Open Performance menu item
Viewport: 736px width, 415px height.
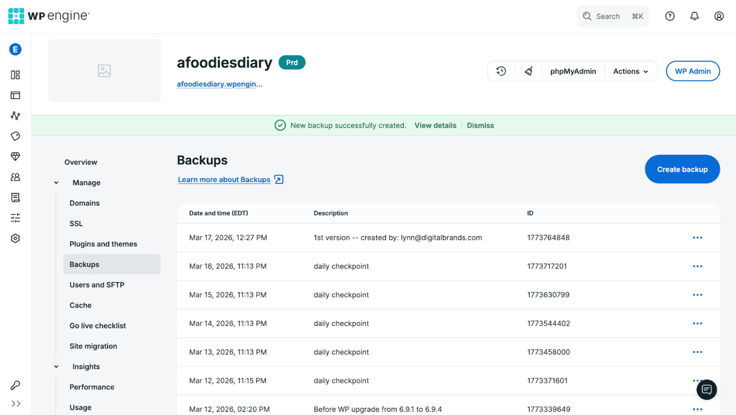point(92,387)
